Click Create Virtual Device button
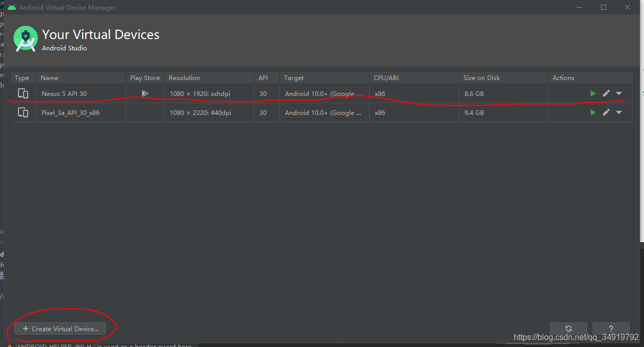The image size is (644, 347). point(60,329)
